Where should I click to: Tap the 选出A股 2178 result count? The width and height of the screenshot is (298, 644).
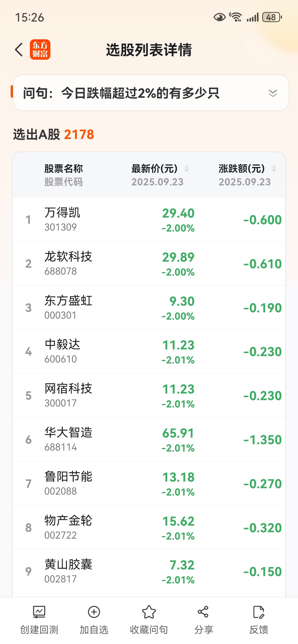pos(54,134)
